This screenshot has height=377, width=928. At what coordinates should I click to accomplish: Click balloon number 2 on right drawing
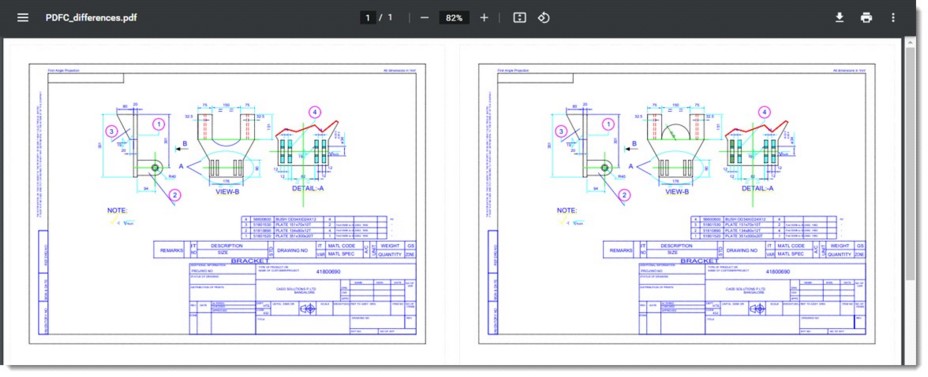click(623, 194)
